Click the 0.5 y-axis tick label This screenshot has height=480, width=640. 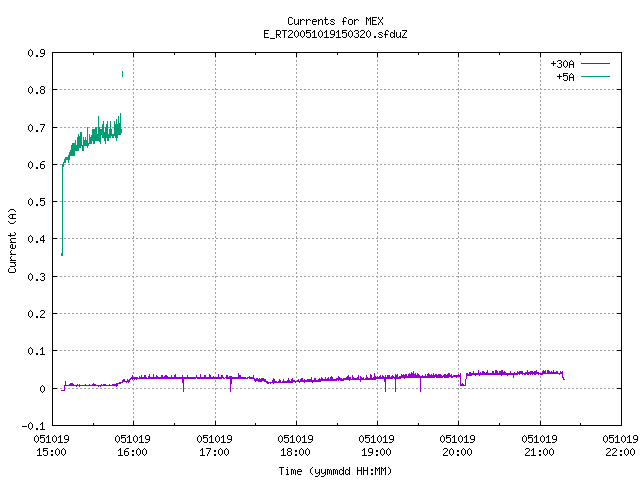tap(36, 202)
